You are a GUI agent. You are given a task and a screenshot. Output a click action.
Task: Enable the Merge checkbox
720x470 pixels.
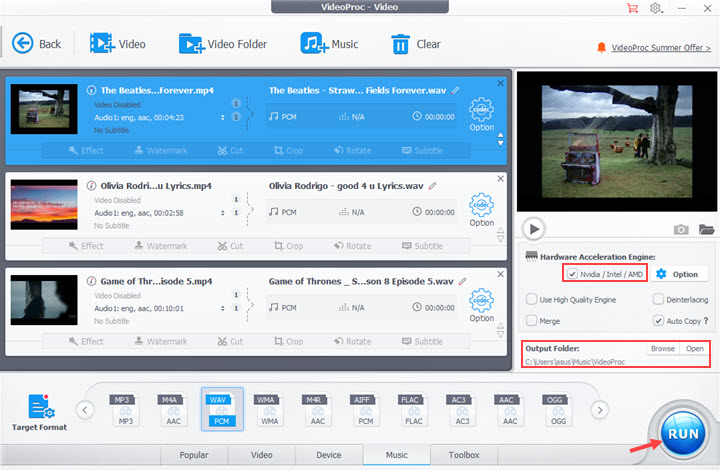[x=531, y=320]
